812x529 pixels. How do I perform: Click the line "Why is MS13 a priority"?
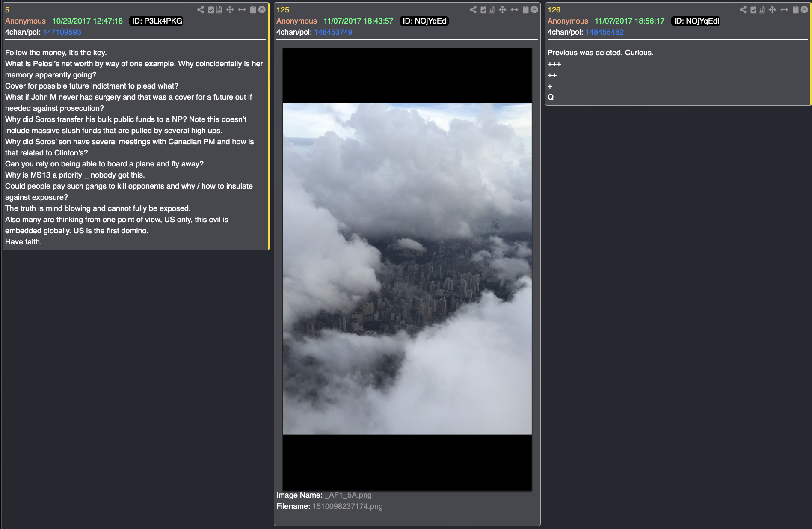(75, 175)
